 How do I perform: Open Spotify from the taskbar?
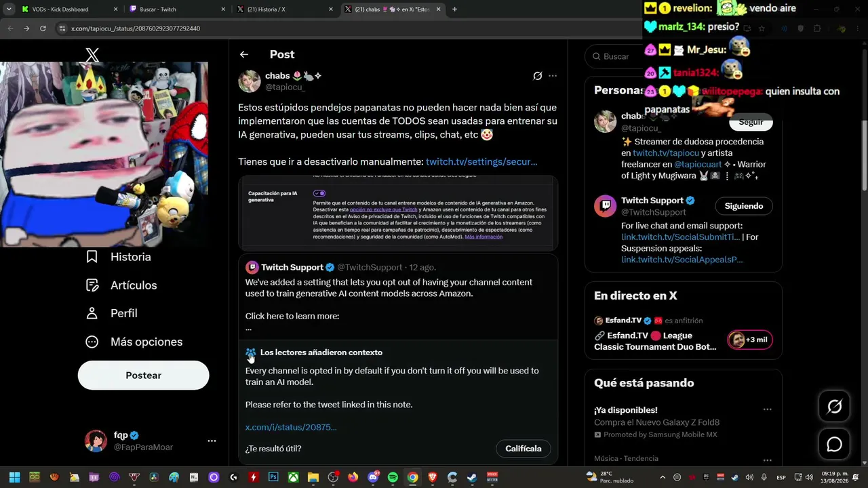point(393,477)
